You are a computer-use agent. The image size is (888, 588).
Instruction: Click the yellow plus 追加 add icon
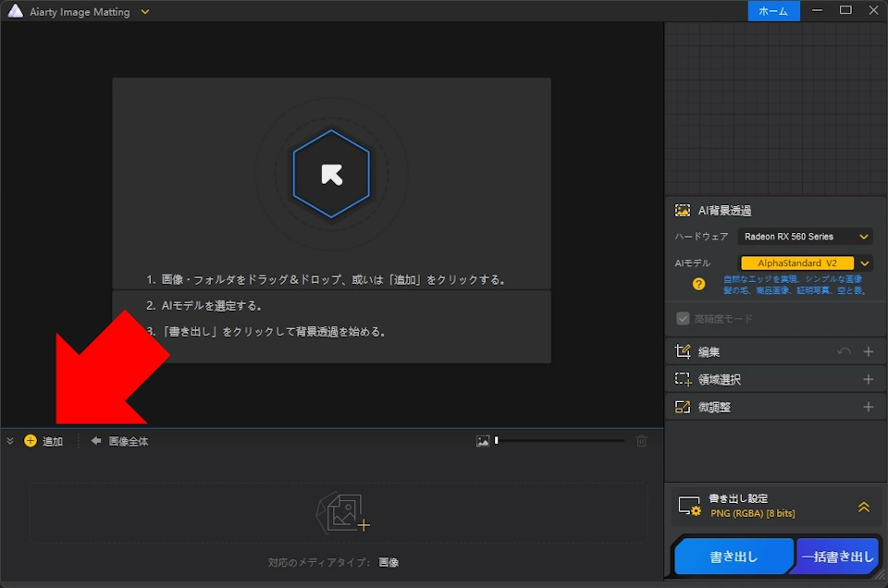point(31,441)
